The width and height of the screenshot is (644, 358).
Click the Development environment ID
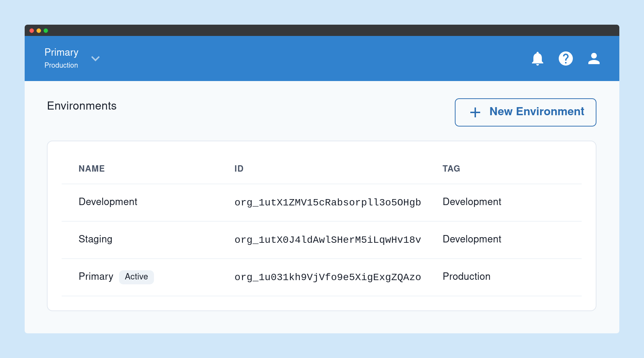[x=327, y=202]
